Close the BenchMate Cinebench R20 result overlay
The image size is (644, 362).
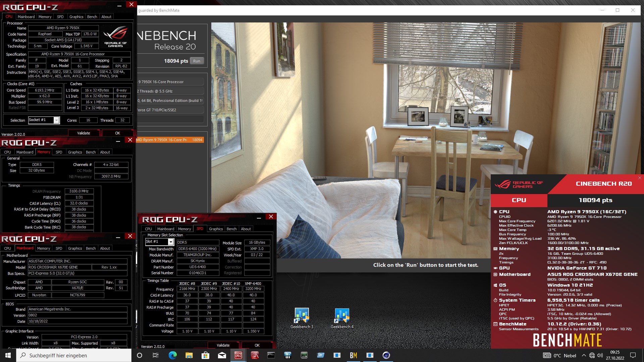tap(640, 178)
